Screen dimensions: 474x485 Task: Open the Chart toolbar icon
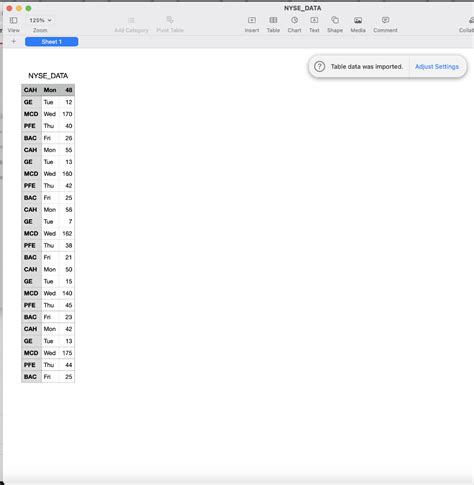[x=294, y=20]
